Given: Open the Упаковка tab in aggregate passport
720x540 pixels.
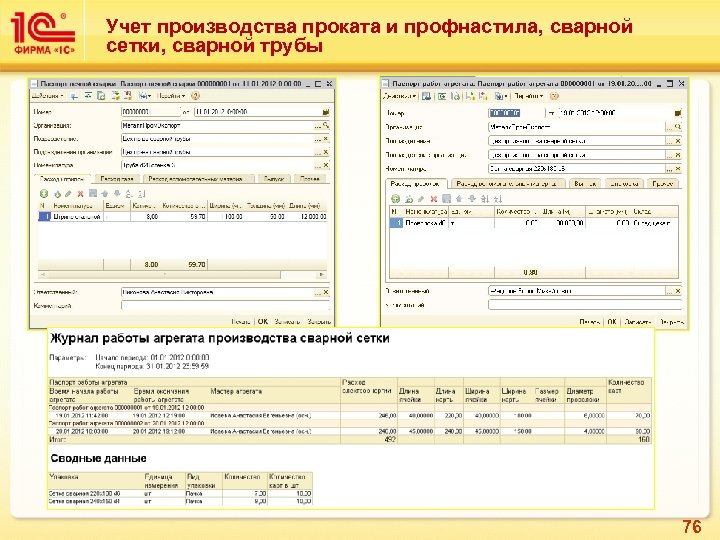Looking at the screenshot, I should 624,184.
